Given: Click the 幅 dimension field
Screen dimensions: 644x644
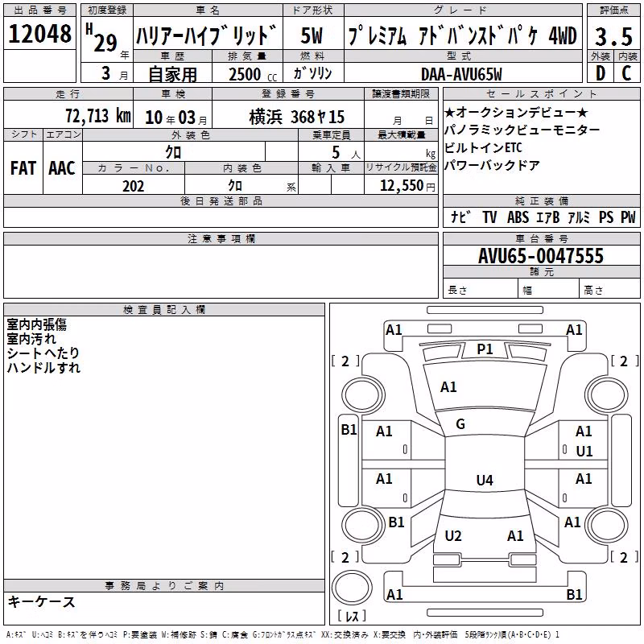Looking at the screenshot, I should [549, 288].
